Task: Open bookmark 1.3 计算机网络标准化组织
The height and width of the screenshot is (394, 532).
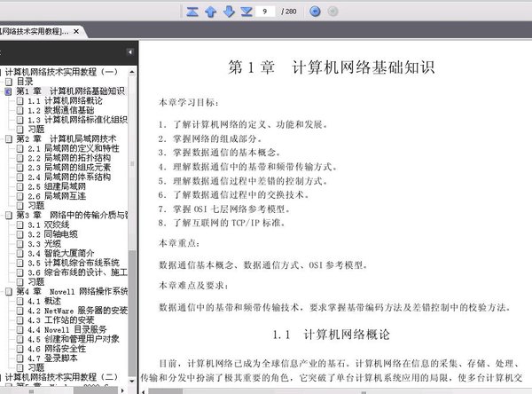Action: (x=77, y=120)
